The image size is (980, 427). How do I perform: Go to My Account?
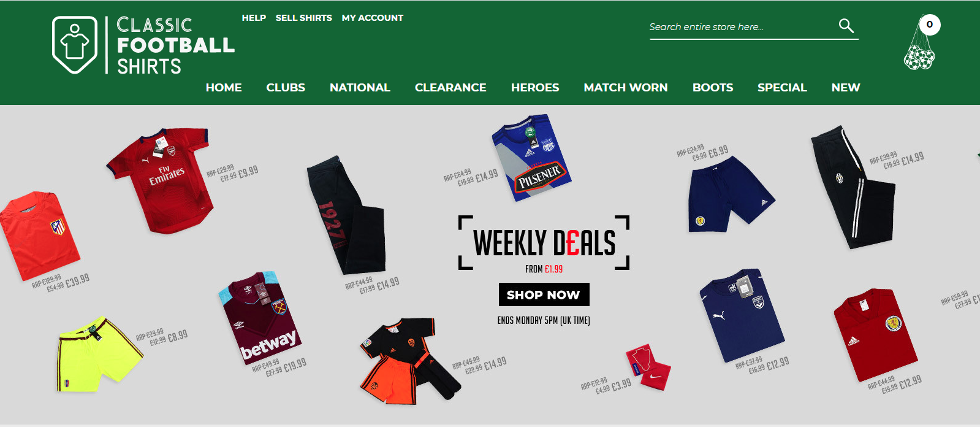(x=373, y=18)
